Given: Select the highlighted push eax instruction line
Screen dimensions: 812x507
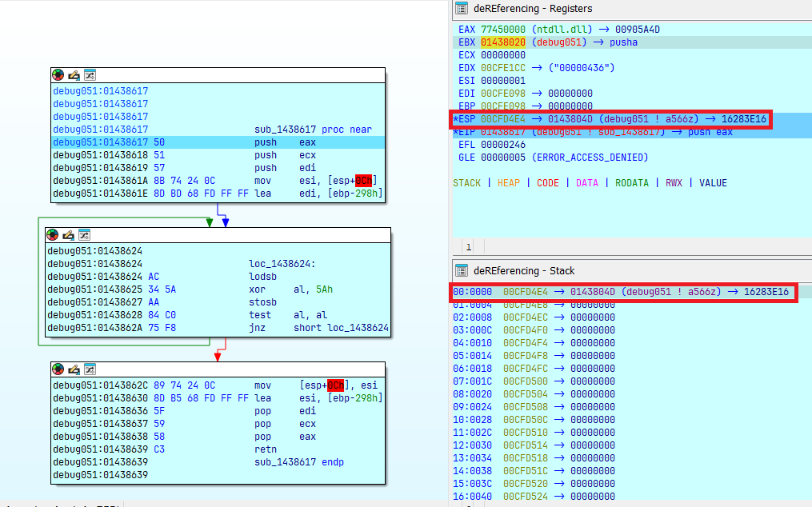Looking at the screenshot, I should tap(217, 142).
